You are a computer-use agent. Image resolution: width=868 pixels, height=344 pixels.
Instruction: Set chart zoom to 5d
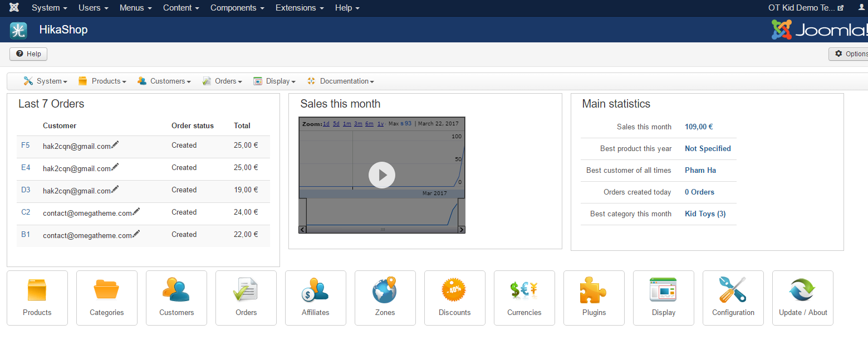coord(336,123)
